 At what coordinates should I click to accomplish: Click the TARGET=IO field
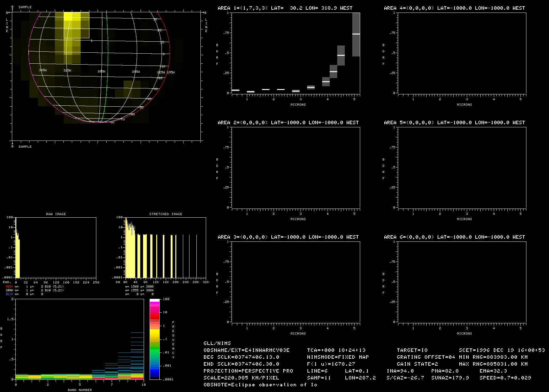click(x=412, y=350)
